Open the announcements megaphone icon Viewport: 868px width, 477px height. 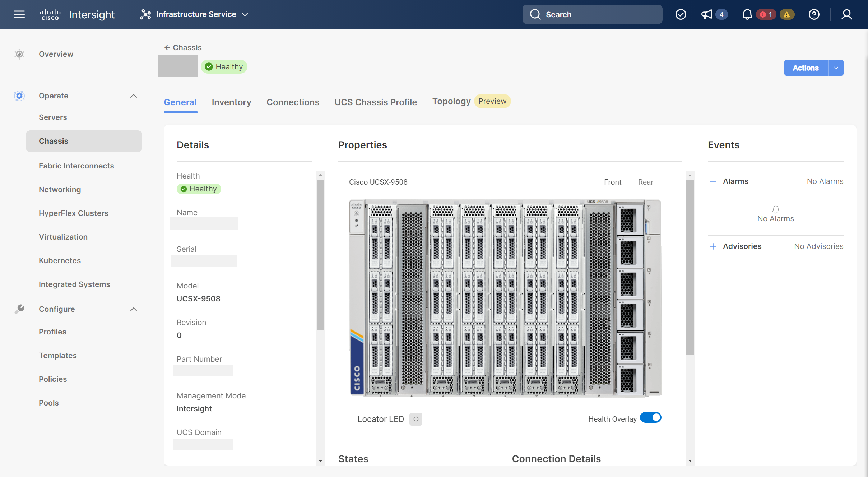pos(707,14)
